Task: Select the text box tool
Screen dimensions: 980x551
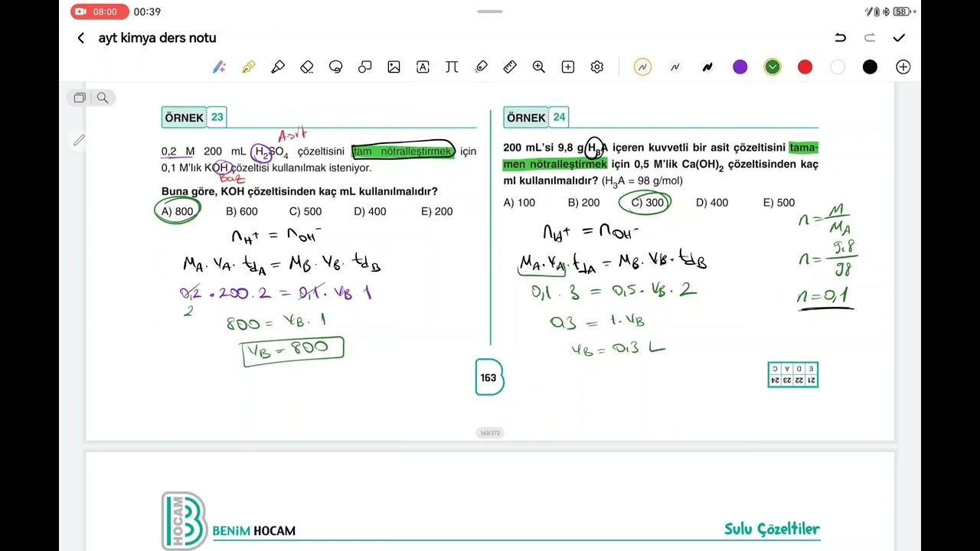Action: click(423, 67)
